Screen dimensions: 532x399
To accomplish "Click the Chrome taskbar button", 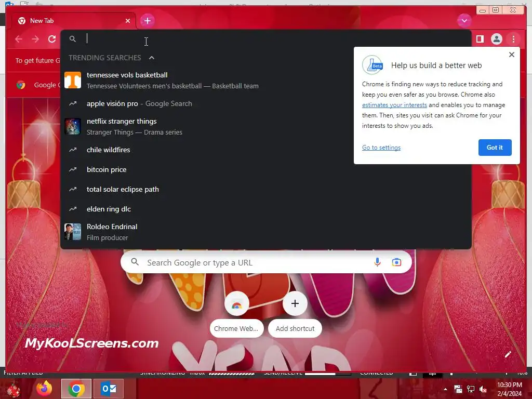I will click(x=76, y=389).
